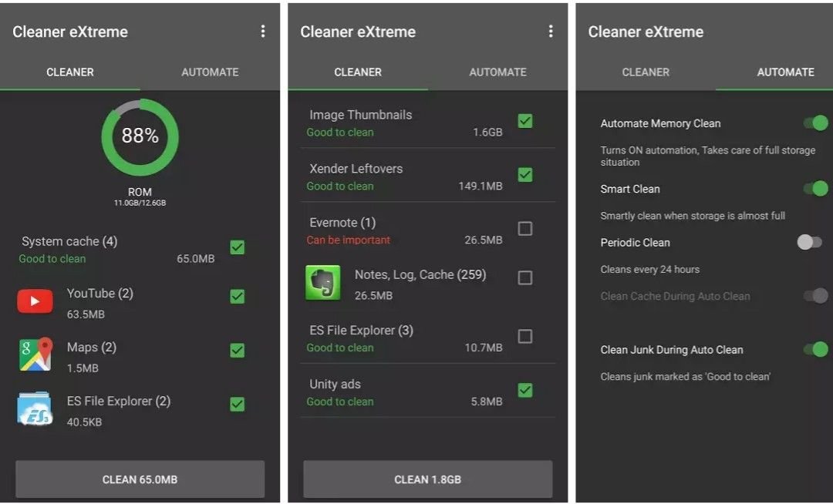Switch to CLEANER tab in third screen
The height and width of the screenshot is (504, 833).
[646, 72]
